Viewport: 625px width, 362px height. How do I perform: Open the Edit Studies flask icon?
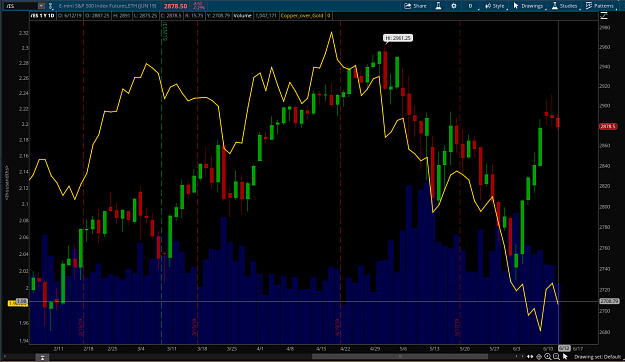438,6
